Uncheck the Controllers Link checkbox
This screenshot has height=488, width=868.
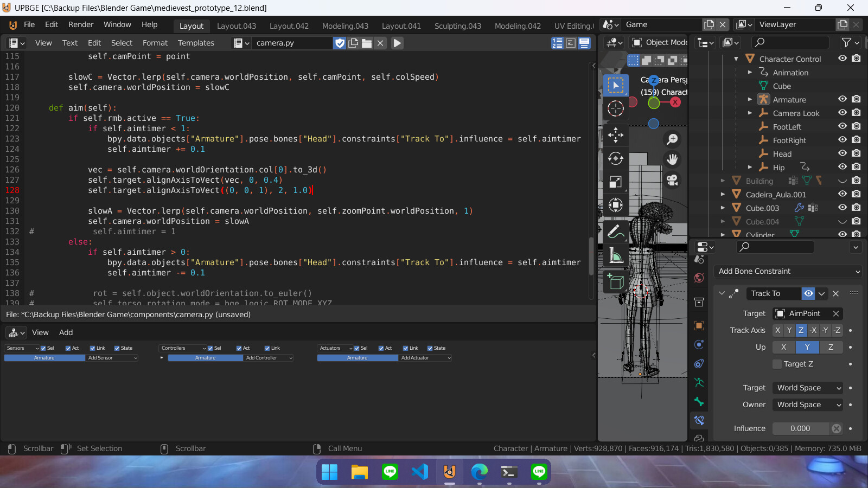(267, 348)
